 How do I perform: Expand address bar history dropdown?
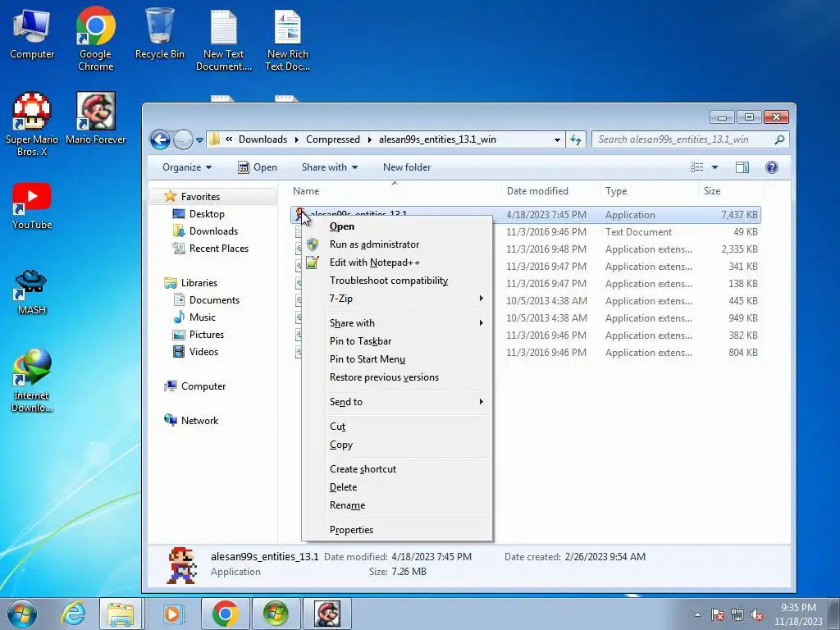coord(557,139)
